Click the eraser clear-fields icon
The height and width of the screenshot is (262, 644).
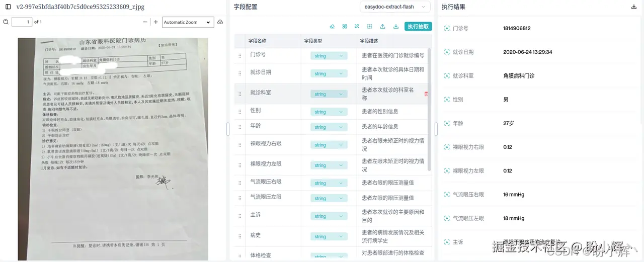click(x=332, y=27)
